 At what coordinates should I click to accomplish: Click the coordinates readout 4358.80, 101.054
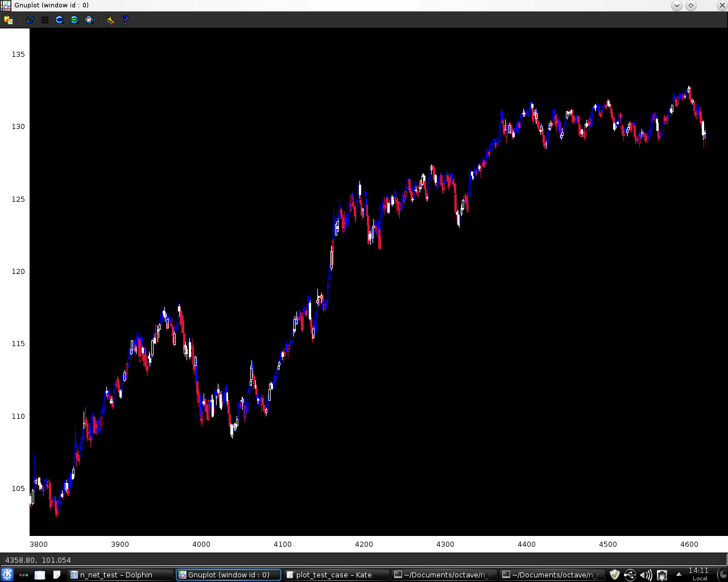tap(38, 560)
